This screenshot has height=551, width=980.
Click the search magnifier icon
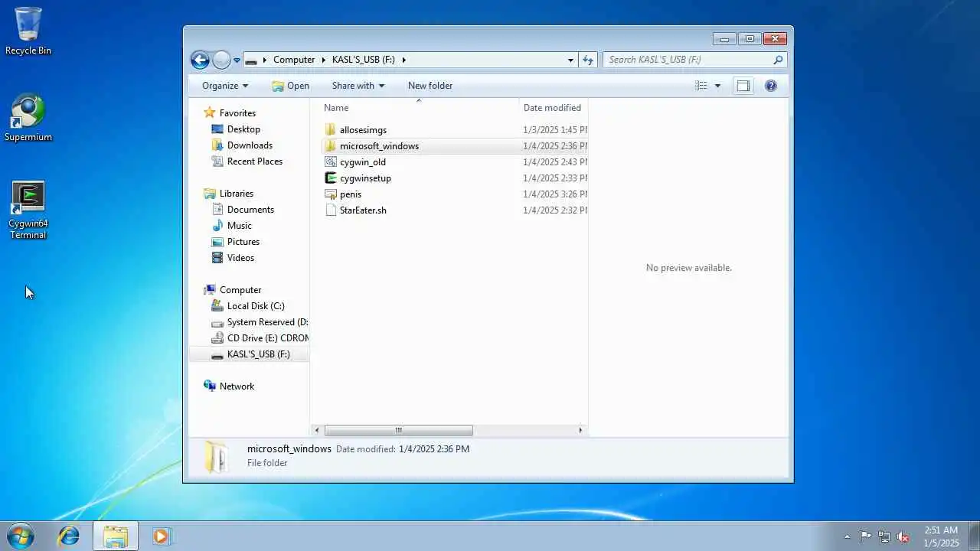[x=778, y=60]
